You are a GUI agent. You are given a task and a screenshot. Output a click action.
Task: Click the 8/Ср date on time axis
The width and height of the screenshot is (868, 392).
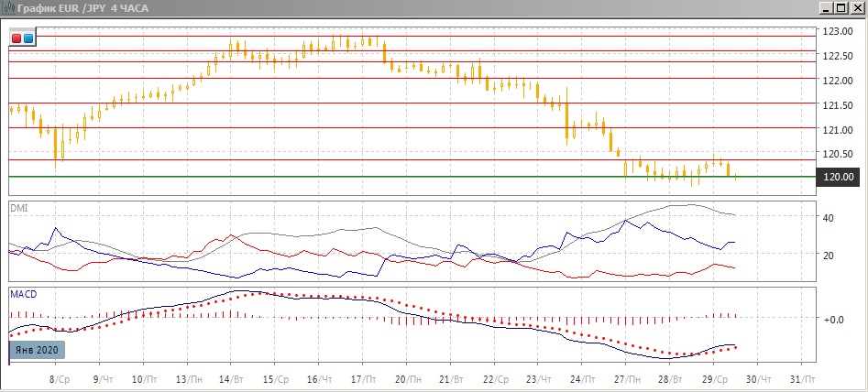(60, 378)
